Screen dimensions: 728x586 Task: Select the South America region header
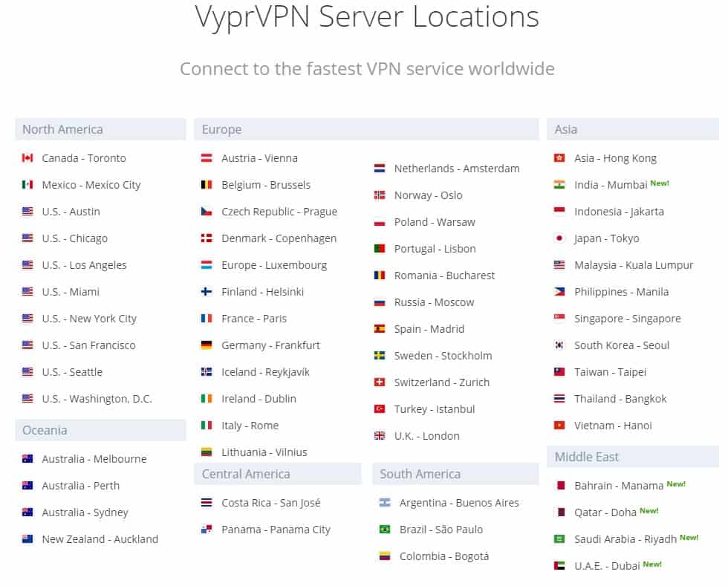456,474
